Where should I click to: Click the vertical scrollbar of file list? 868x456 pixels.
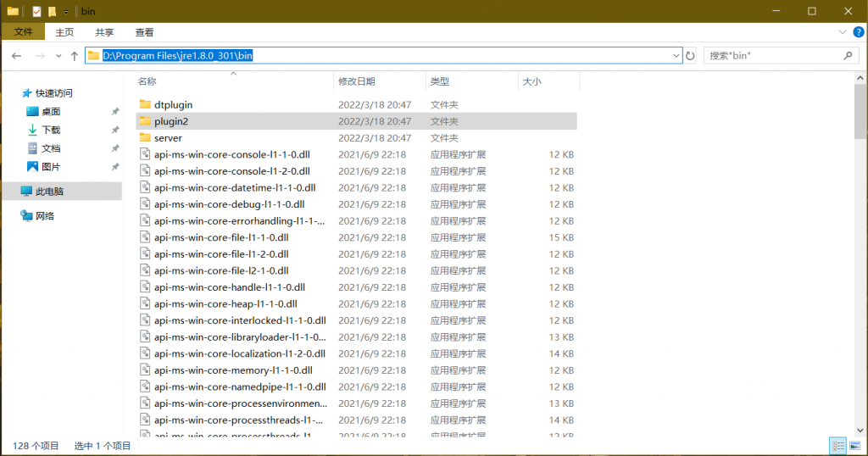(x=860, y=254)
